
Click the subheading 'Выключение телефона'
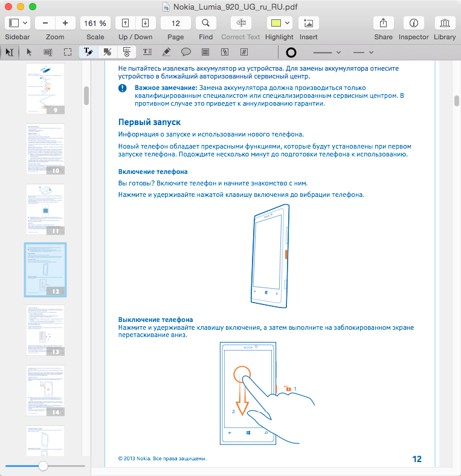point(155,320)
